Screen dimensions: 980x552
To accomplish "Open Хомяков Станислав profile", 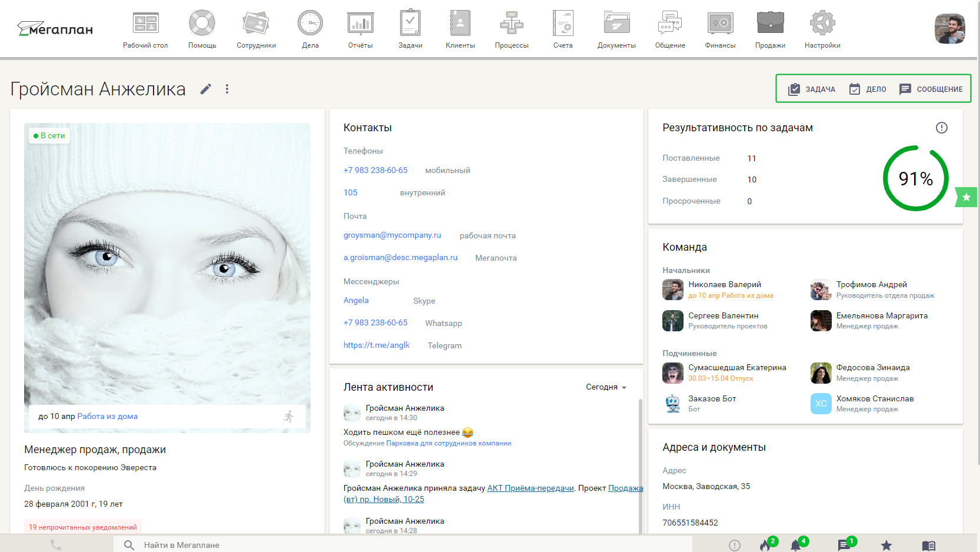I will pos(875,398).
